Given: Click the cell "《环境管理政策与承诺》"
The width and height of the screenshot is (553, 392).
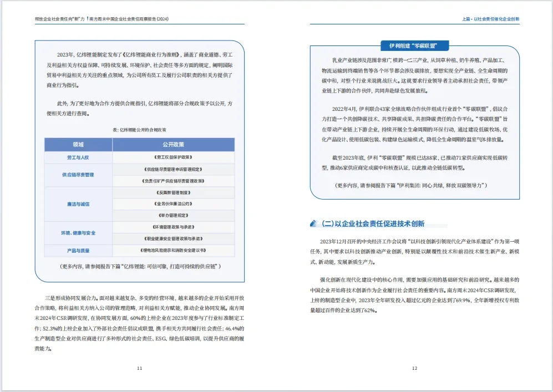Looking at the screenshot, I should (174, 227).
